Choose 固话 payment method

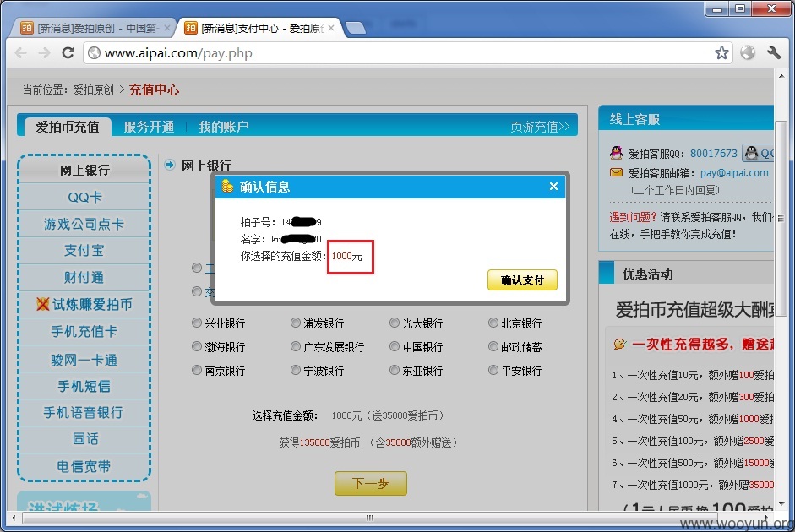(x=84, y=439)
